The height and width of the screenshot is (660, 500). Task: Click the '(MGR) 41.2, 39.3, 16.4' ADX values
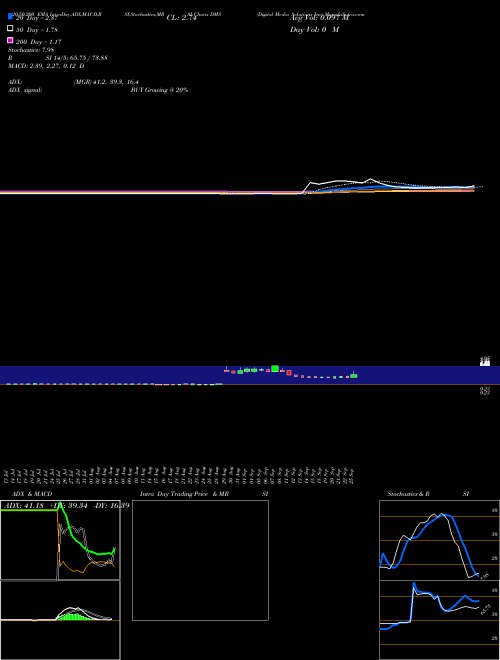coord(106,82)
